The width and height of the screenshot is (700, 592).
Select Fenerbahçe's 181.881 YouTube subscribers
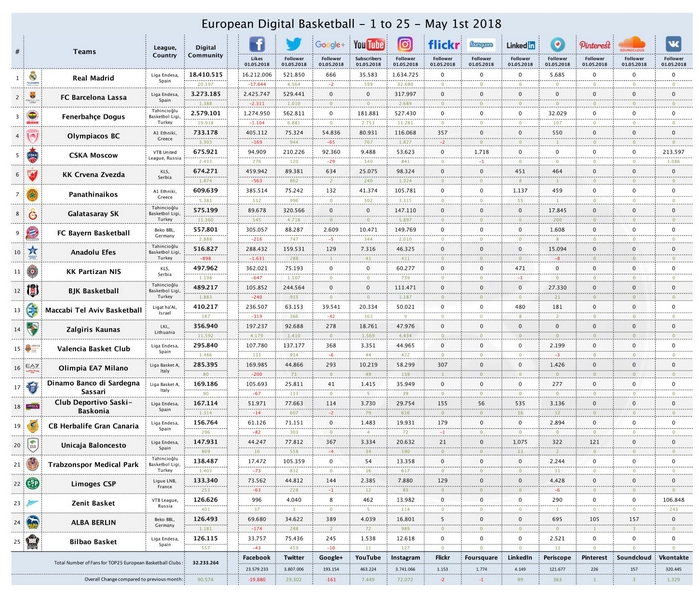368,113
